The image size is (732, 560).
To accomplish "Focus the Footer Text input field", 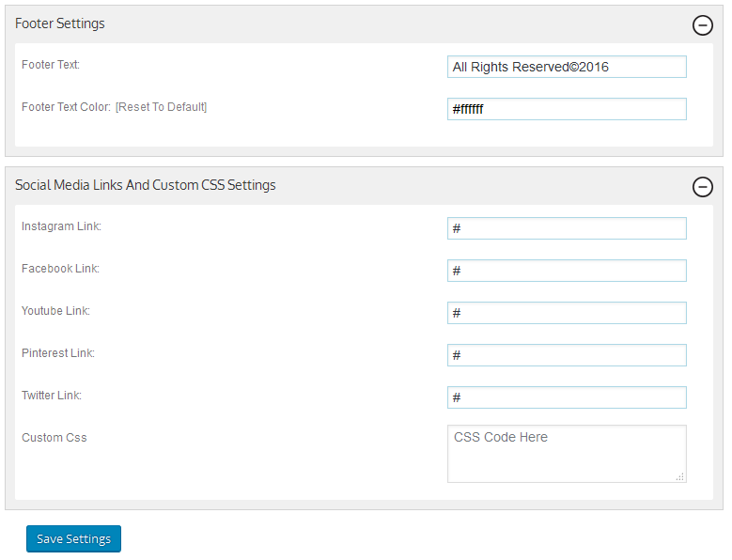I will (x=567, y=67).
